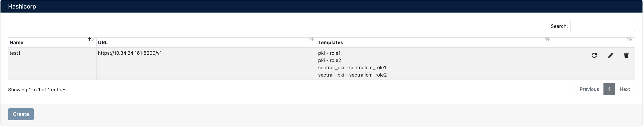Image resolution: width=644 pixels, height=126 pixels.
Task: Click the "pki - role1" template entry
Action: pyautogui.click(x=329, y=53)
